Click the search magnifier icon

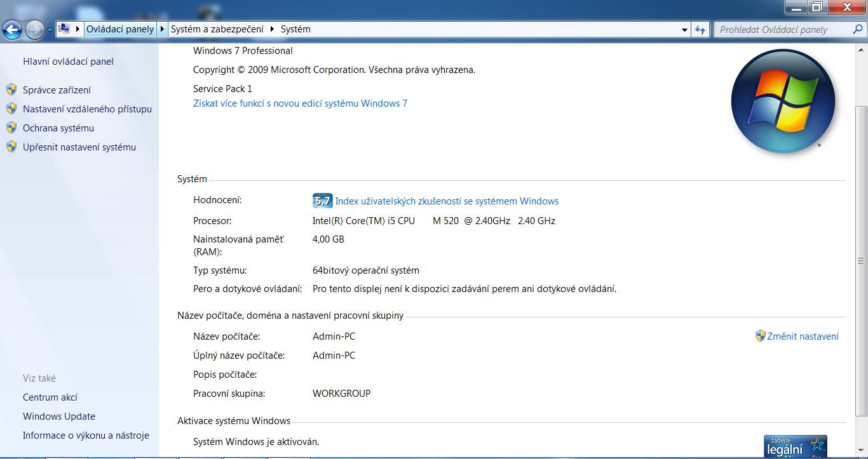[858, 29]
